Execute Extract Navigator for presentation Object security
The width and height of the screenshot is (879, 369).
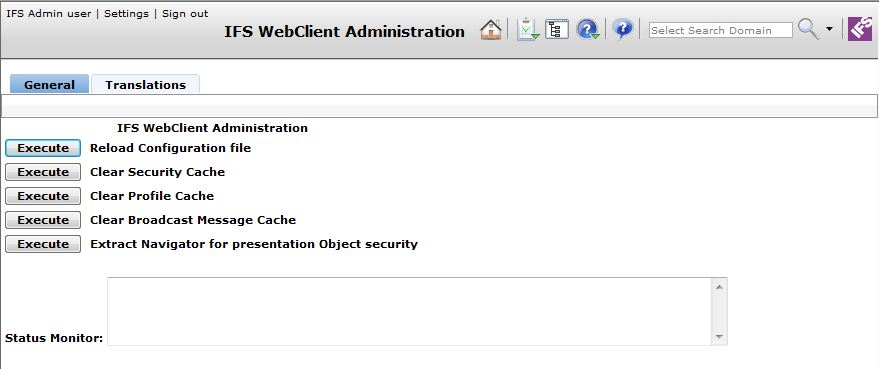[x=43, y=244]
